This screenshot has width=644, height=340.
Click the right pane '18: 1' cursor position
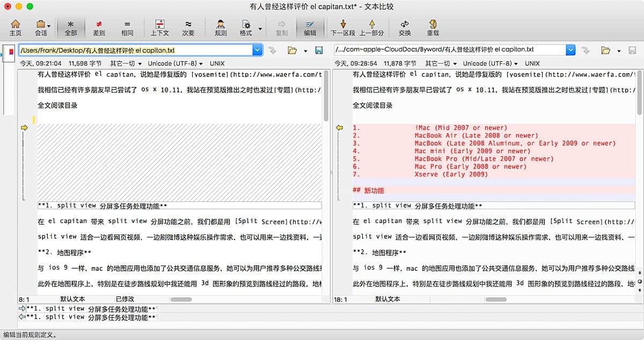pyautogui.click(x=341, y=299)
